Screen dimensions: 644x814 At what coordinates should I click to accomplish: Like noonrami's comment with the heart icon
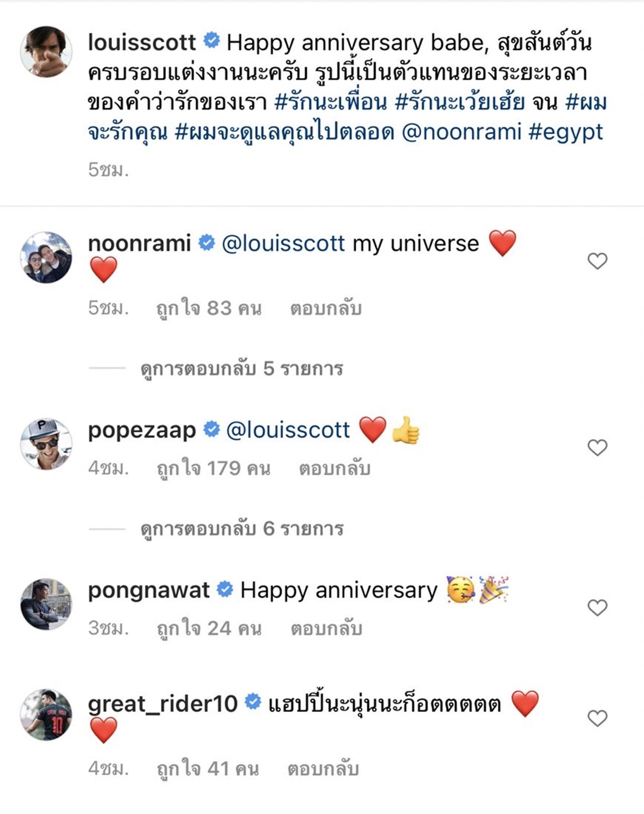[597, 261]
